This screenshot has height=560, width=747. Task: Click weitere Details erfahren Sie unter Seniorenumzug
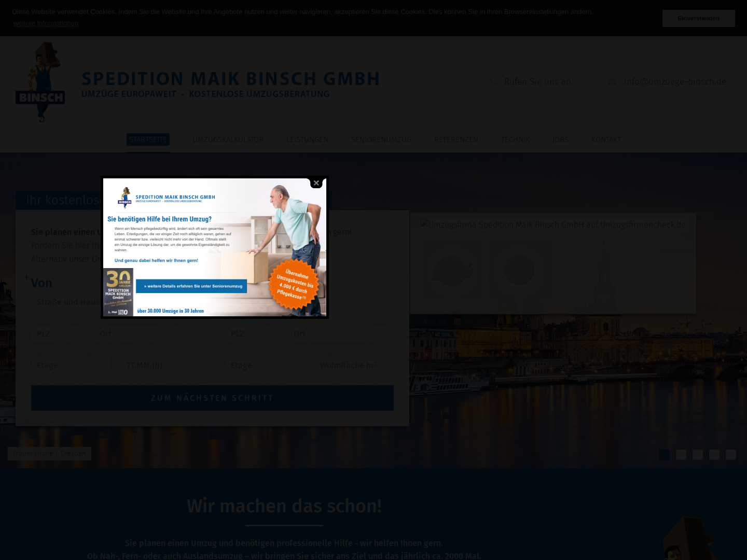[191, 286]
